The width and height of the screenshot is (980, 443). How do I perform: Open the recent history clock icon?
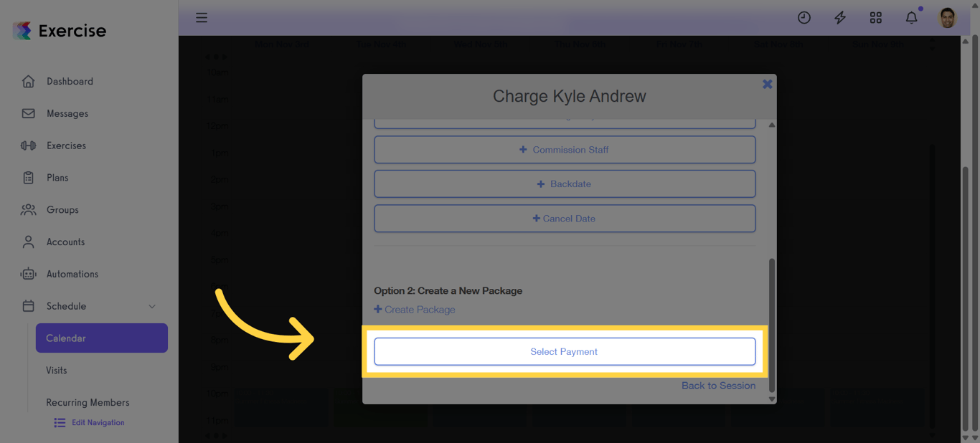click(x=804, y=17)
